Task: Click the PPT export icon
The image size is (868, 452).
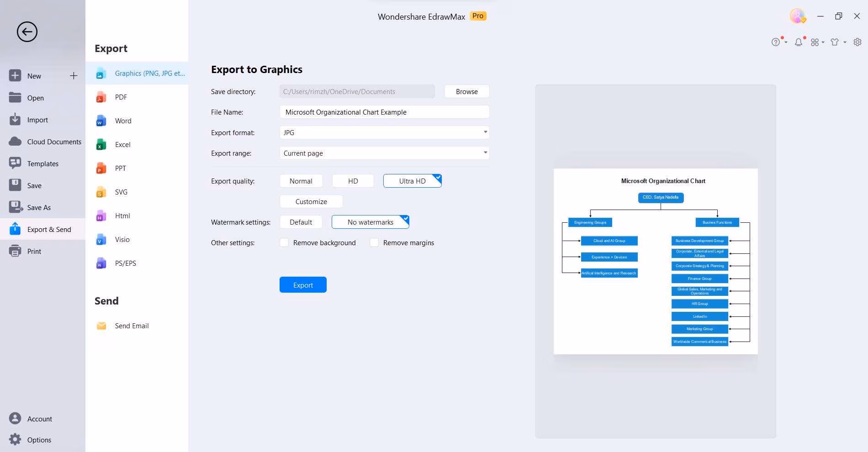Action: 101,168
